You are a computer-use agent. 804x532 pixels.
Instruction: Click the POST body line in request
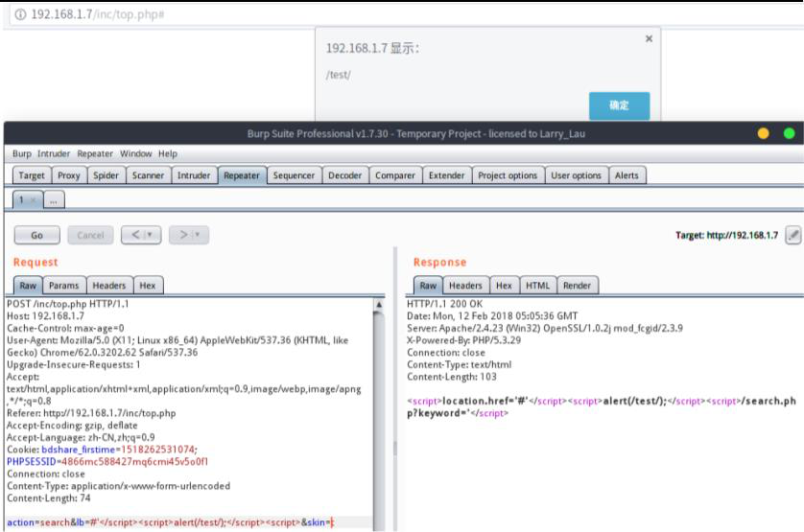[170, 522]
